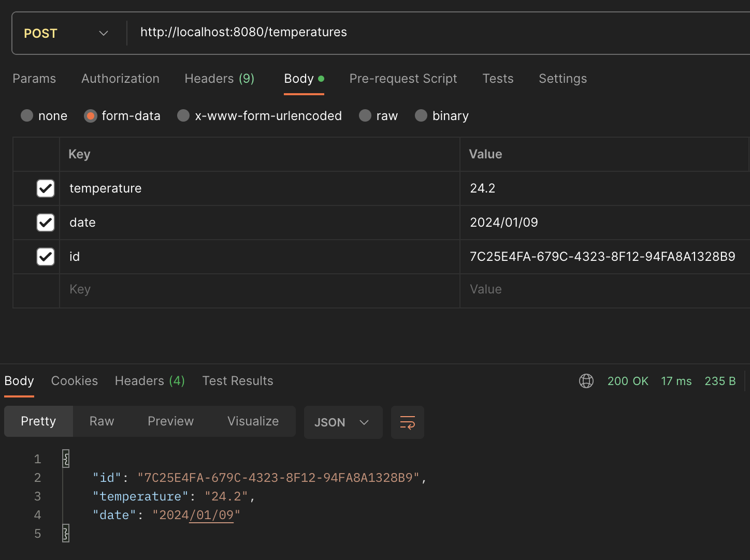Click the closing brace on line 5
Image resolution: width=750 pixels, height=560 pixels.
(66, 533)
